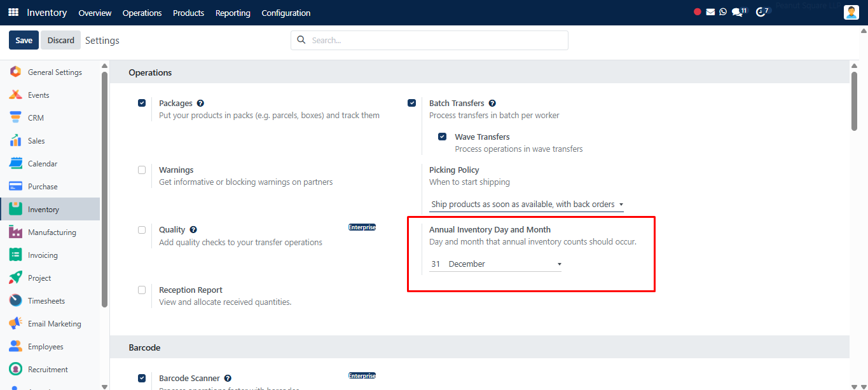The height and width of the screenshot is (390, 868).
Task: Uncheck the Packages checkbox
Action: [x=142, y=103]
